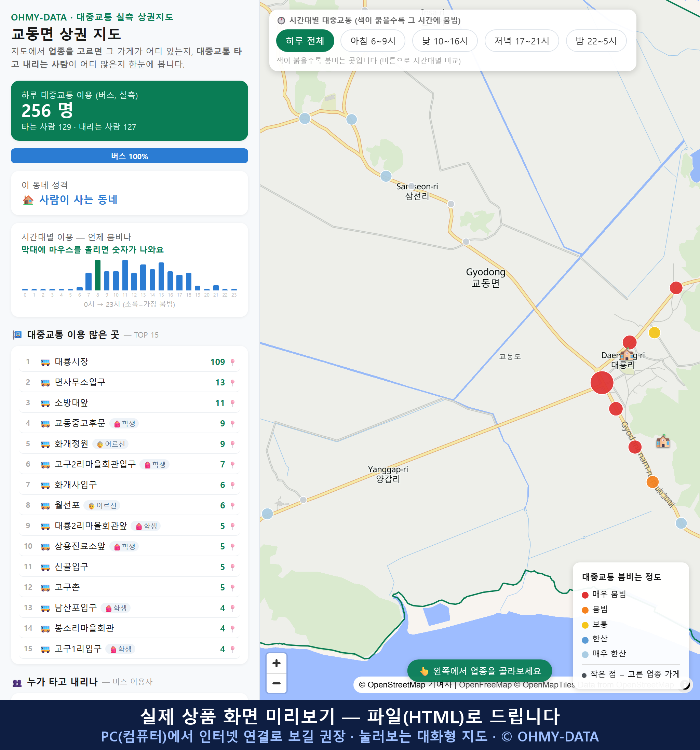Click the pin icon for 상용진료소앞

click(x=232, y=547)
